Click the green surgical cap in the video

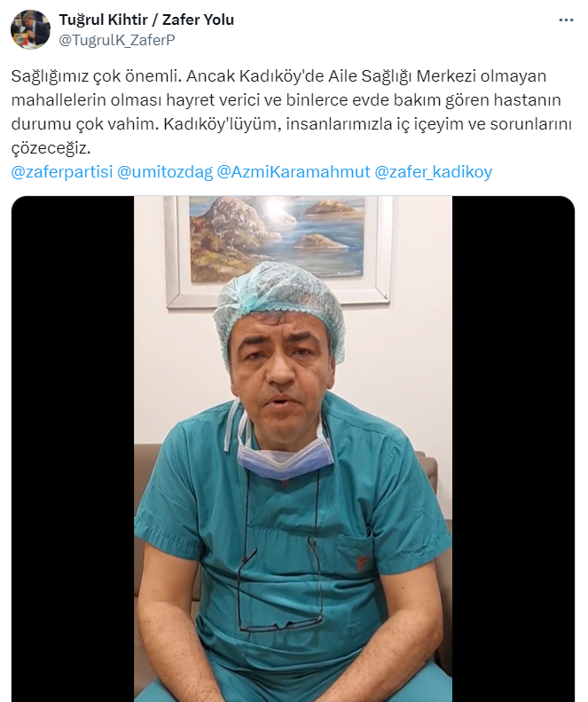pos(279,304)
